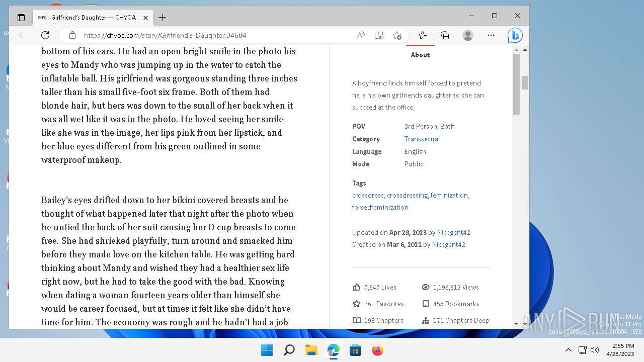
Task: Click the '3rd Person, Both' POV value
Action: coord(430,126)
